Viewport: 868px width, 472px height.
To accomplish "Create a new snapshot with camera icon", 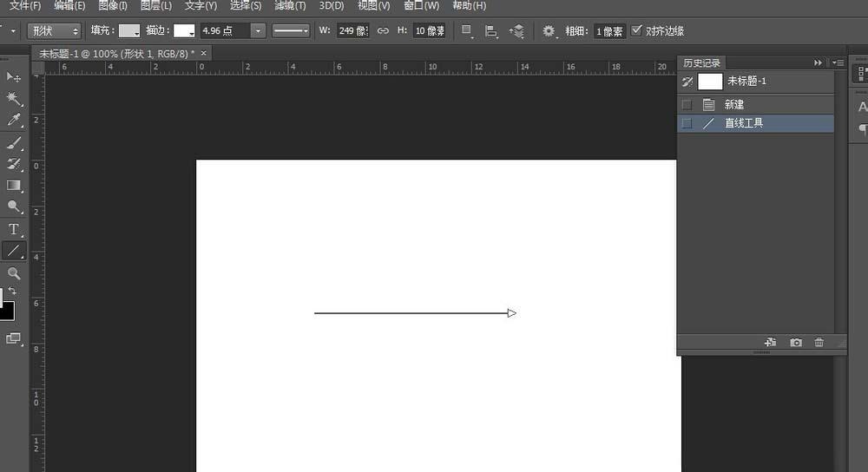I will click(x=795, y=343).
